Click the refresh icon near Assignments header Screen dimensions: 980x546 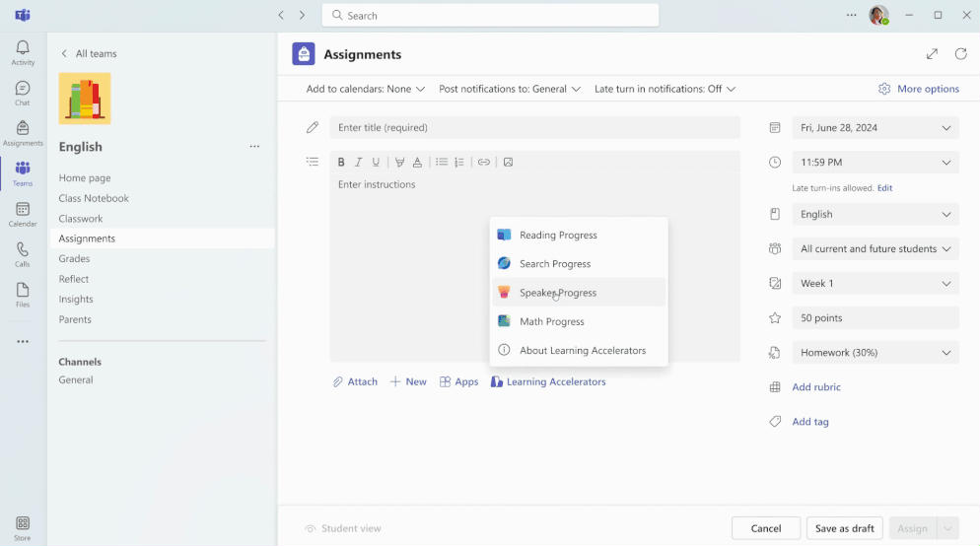(x=960, y=54)
